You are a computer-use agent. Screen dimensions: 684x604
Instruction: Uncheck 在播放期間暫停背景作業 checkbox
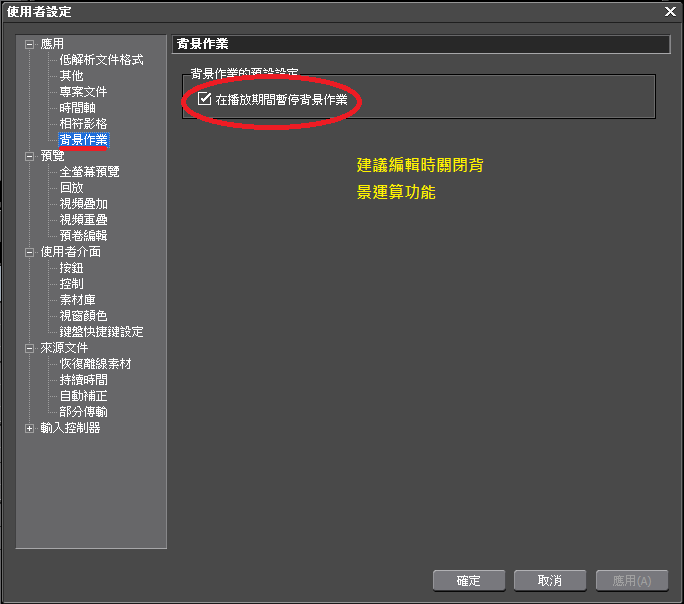click(x=205, y=99)
